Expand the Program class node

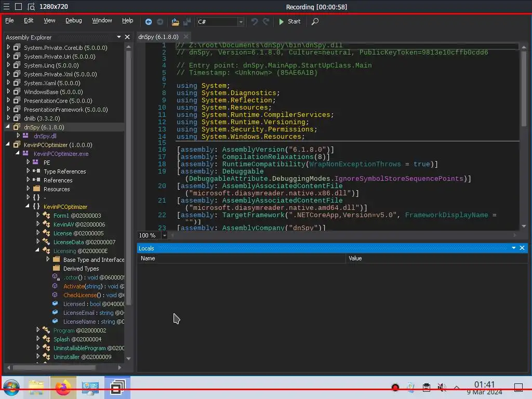[x=38, y=329]
